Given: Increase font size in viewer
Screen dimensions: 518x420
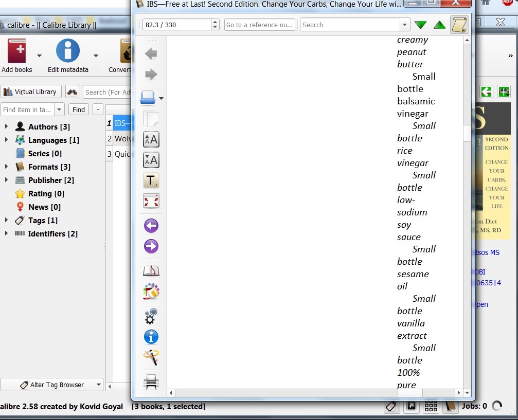Looking at the screenshot, I should coord(151,140).
